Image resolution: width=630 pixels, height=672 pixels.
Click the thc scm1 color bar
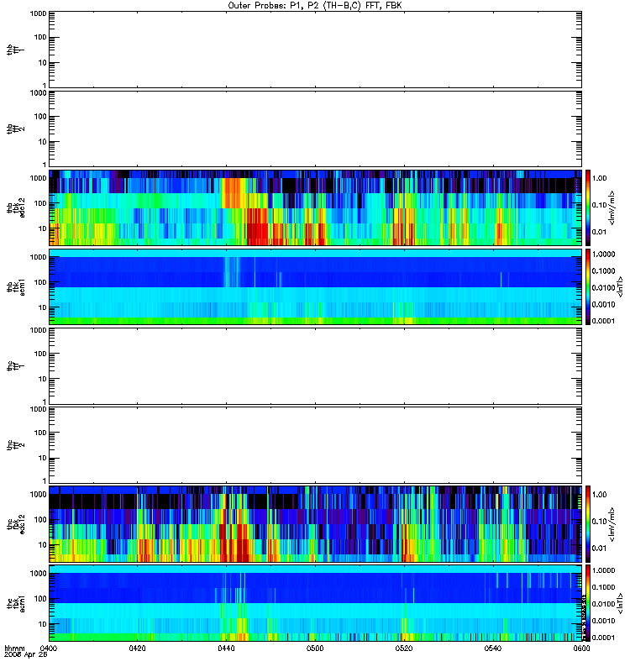588,603
